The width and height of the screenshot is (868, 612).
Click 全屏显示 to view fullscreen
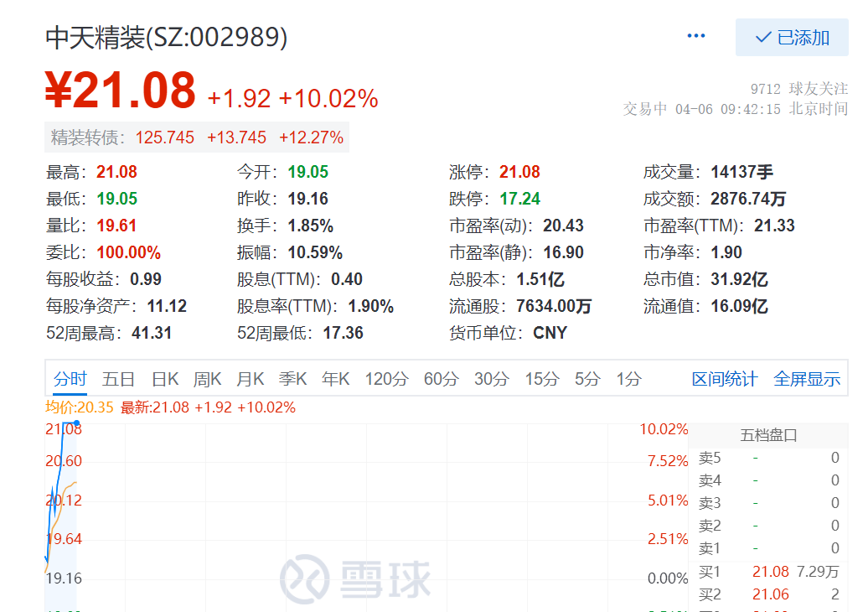point(806,379)
